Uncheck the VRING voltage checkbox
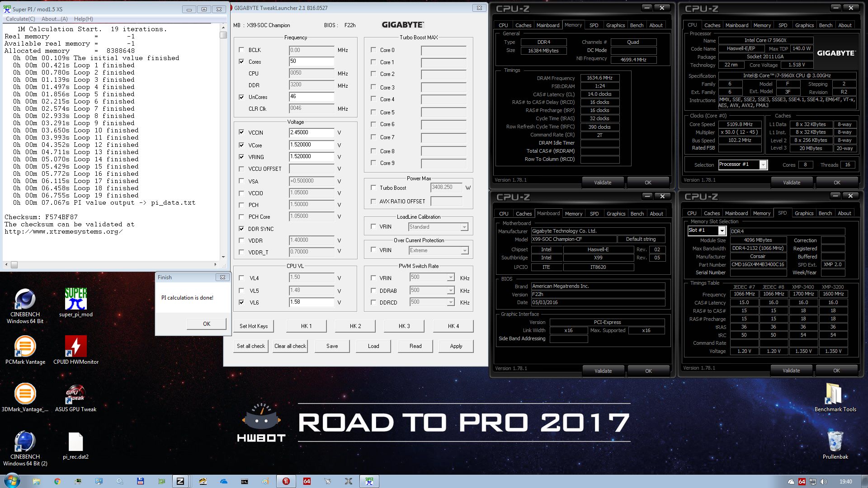The height and width of the screenshot is (488, 868). pos(241,157)
